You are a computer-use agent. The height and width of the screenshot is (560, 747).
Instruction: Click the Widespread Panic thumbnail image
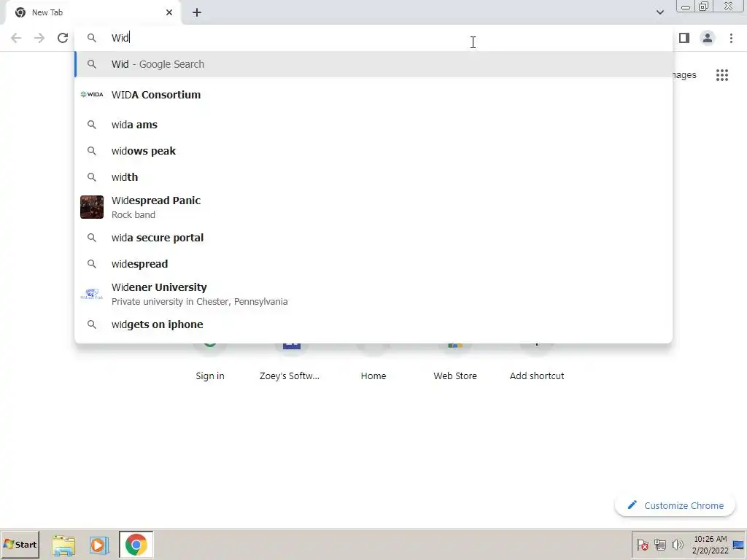92,207
